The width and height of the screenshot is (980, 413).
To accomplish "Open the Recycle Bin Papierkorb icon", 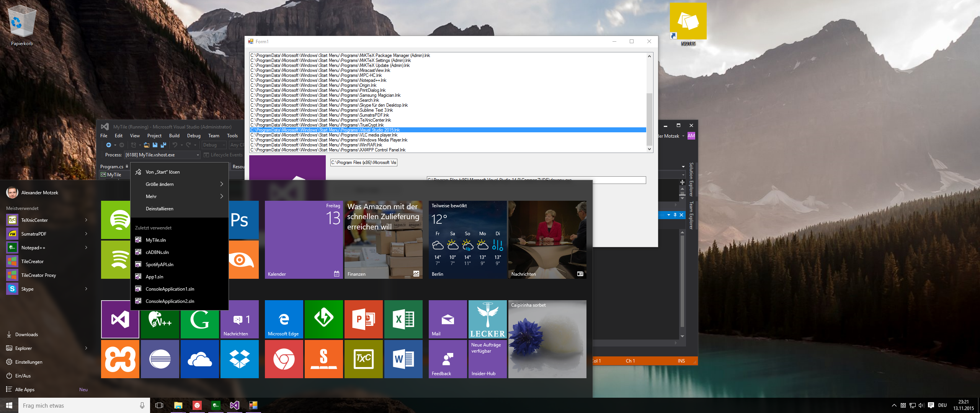I will pos(22,26).
